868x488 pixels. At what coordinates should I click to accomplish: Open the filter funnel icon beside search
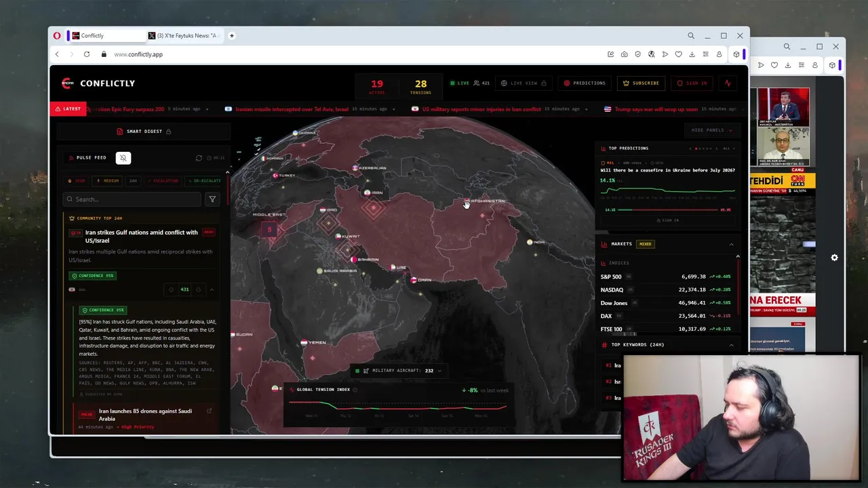pos(212,199)
